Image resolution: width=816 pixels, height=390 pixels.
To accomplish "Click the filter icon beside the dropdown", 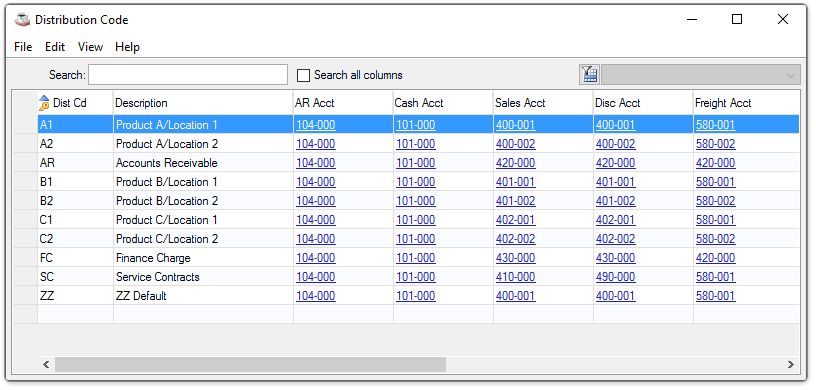I will 590,74.
